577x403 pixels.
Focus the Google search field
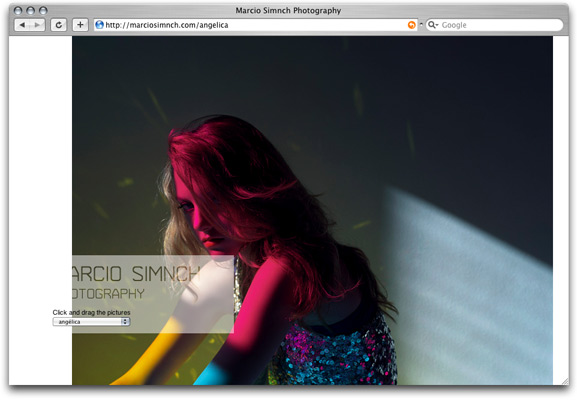click(495, 25)
